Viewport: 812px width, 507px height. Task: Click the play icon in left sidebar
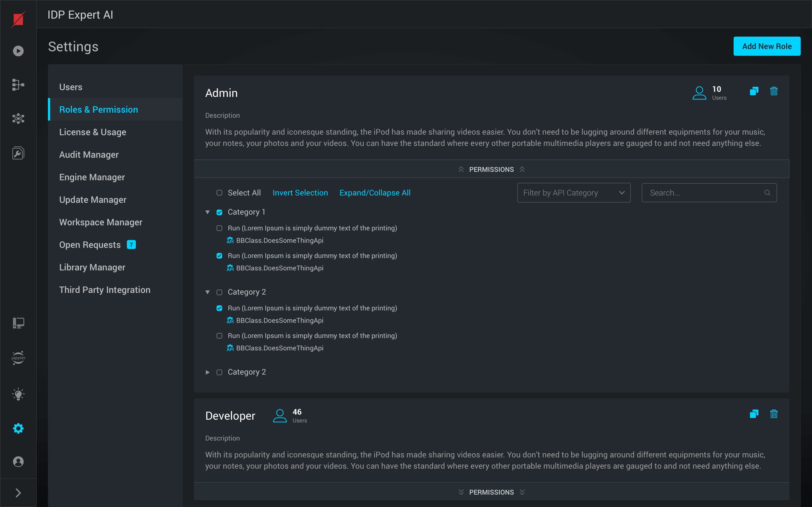tap(18, 51)
